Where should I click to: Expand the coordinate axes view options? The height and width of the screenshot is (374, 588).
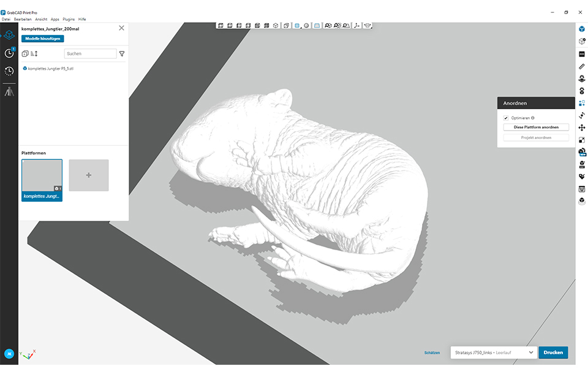pos(357,26)
